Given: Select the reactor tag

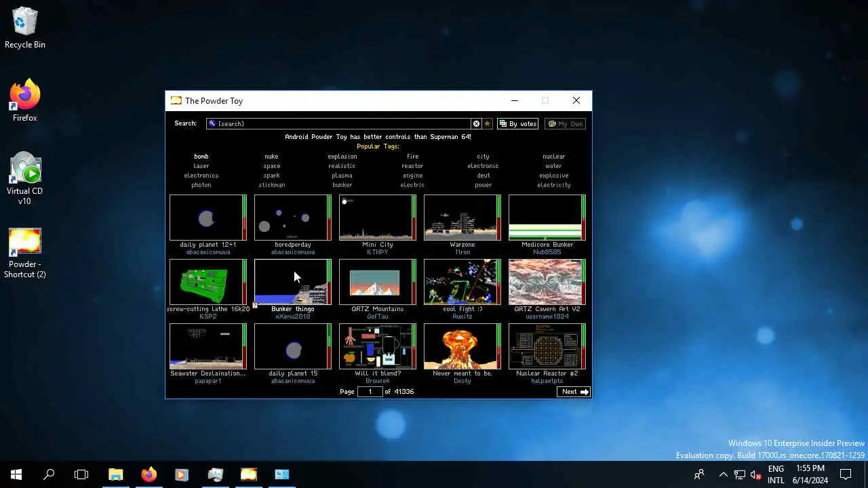Looking at the screenshot, I should click(x=413, y=166).
